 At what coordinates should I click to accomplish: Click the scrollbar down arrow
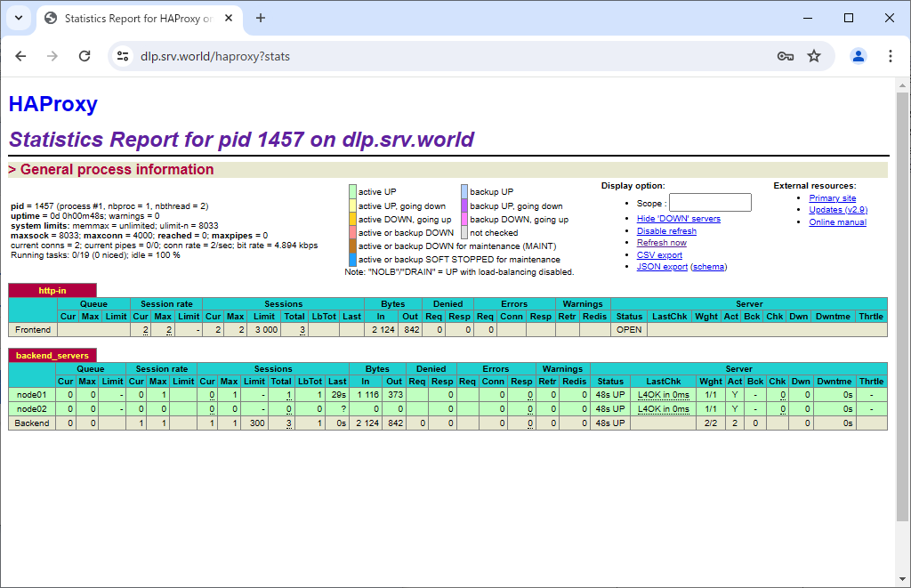tap(902, 579)
